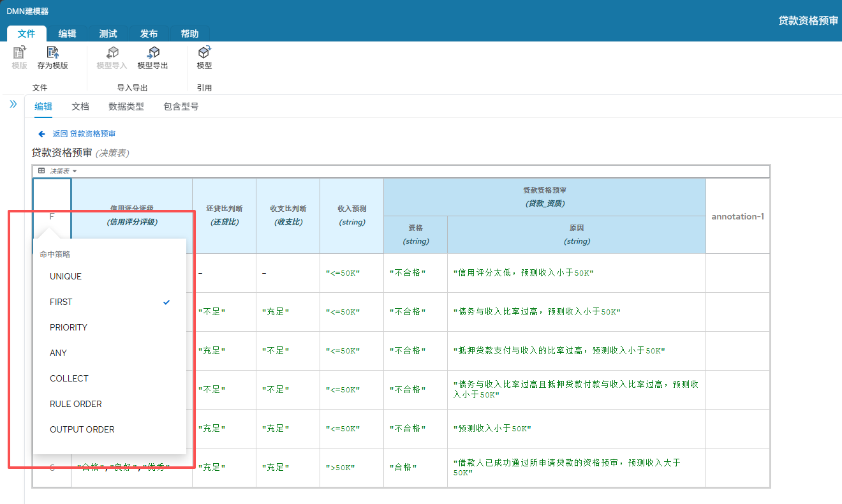Click the back arrow beside 返回 贷款资格预审

pyautogui.click(x=41, y=134)
